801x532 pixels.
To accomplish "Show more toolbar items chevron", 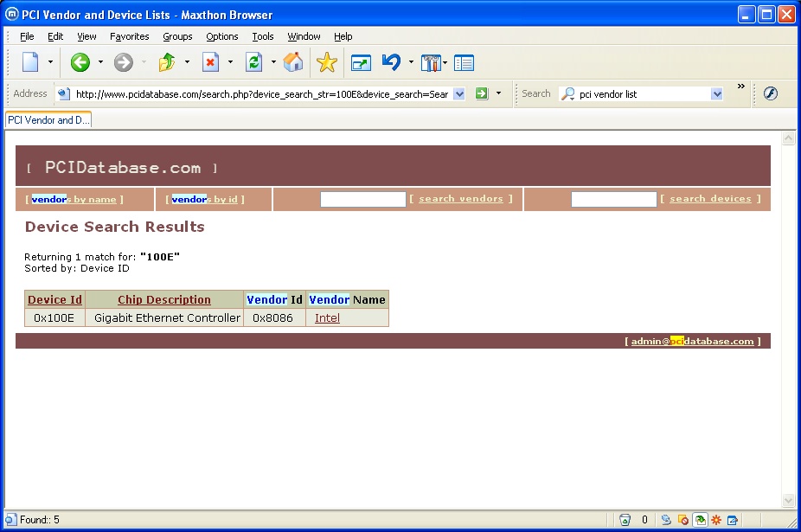I will [740, 87].
